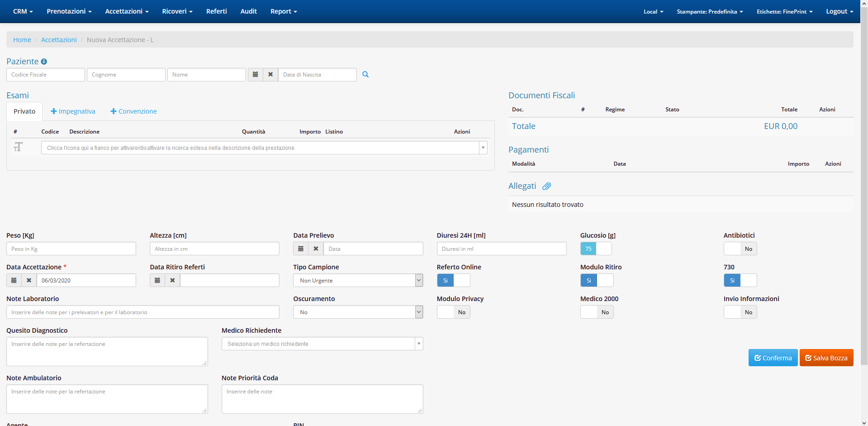The image size is (868, 426).
Task: Clear the Data di Nascita field
Action: pyautogui.click(x=270, y=75)
